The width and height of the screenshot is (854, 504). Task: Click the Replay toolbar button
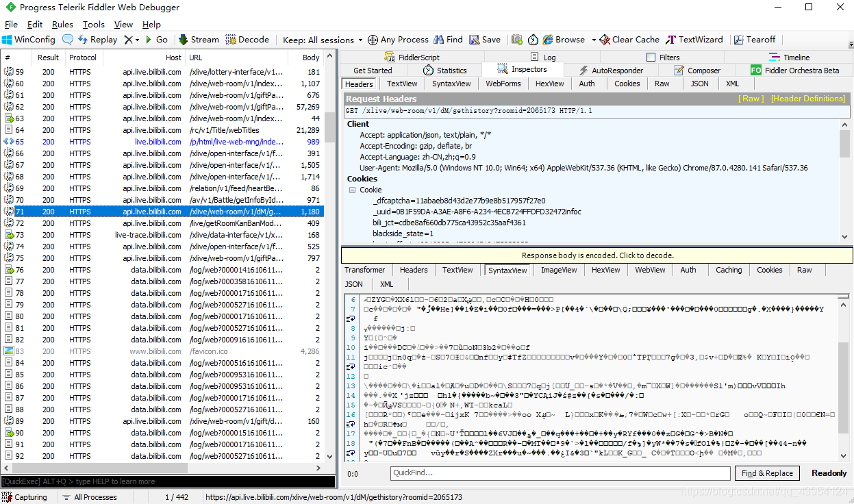[x=97, y=40]
